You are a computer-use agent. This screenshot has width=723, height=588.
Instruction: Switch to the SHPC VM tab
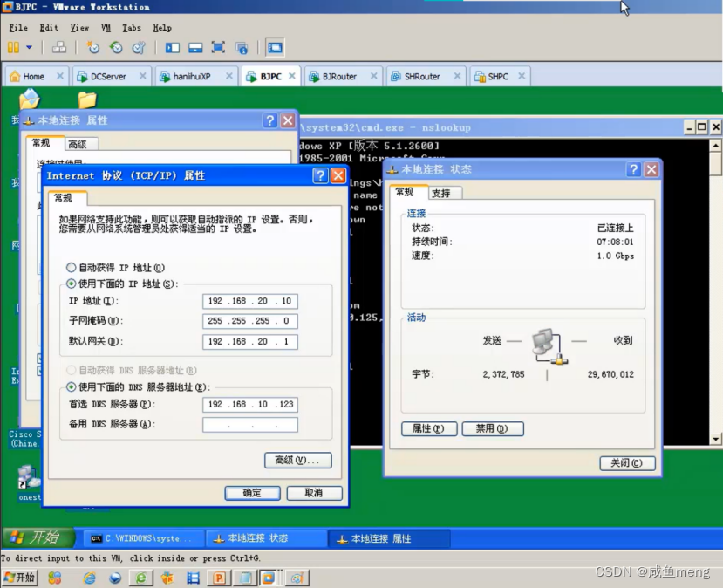(x=498, y=77)
